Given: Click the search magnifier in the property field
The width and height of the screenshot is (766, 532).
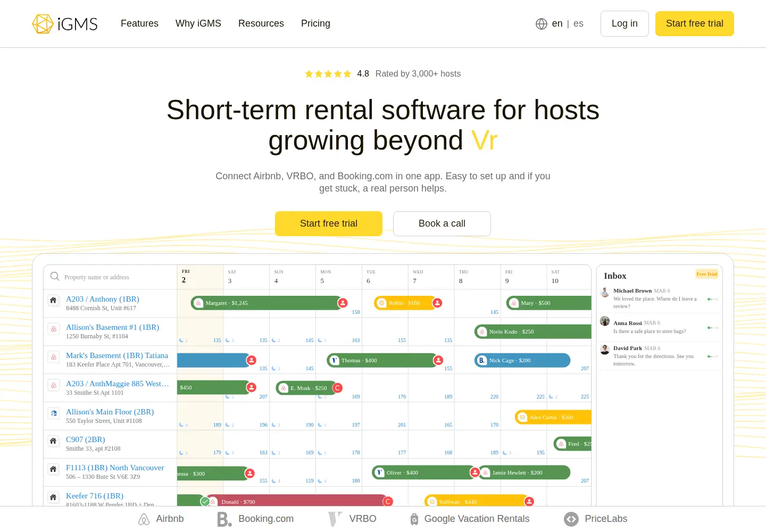Looking at the screenshot, I should coord(55,277).
